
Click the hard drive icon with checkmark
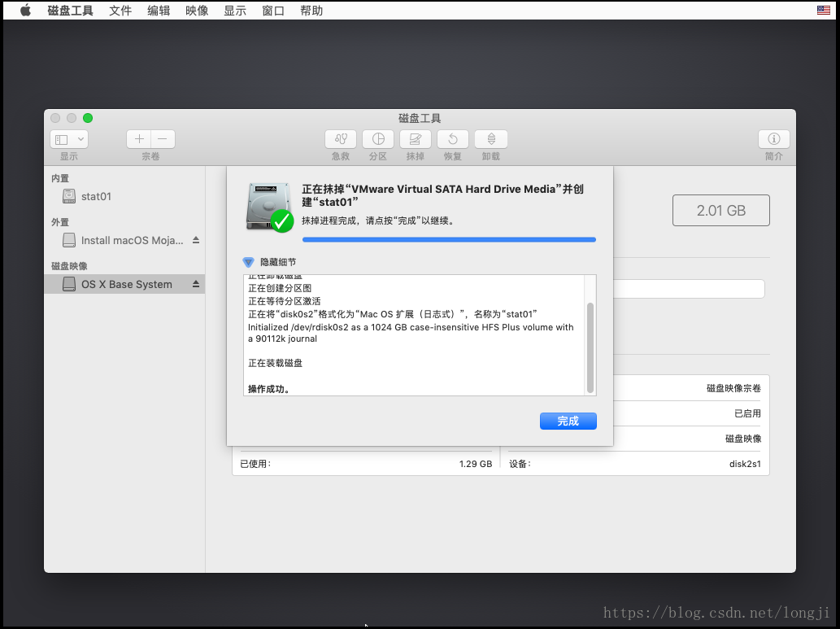[x=270, y=207]
